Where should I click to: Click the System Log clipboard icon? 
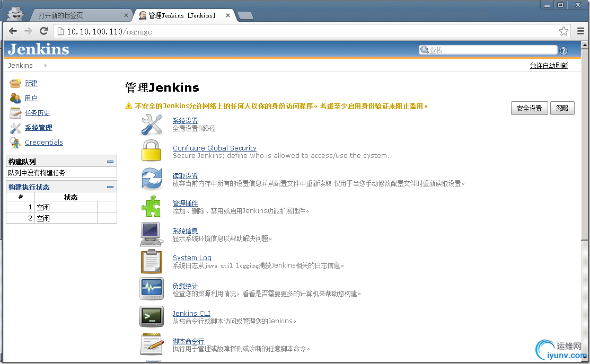pyautogui.click(x=152, y=261)
